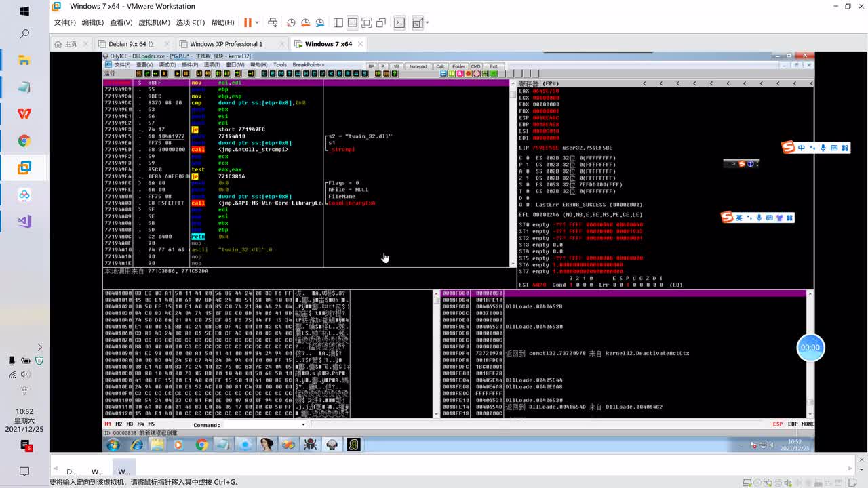Launch Notepad from OllyICE toolbar
The height and width of the screenshot is (488, 868).
418,66
